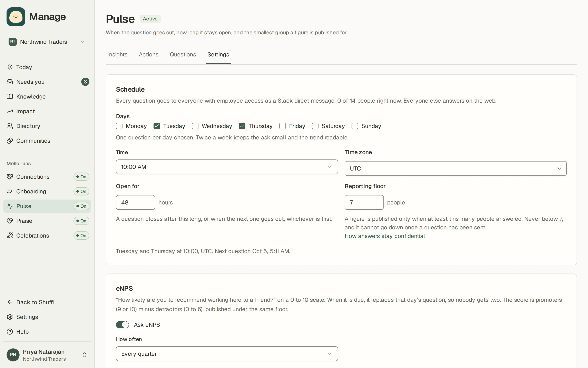
Task: Uncheck the Thursday checkbox
Action: click(x=242, y=126)
